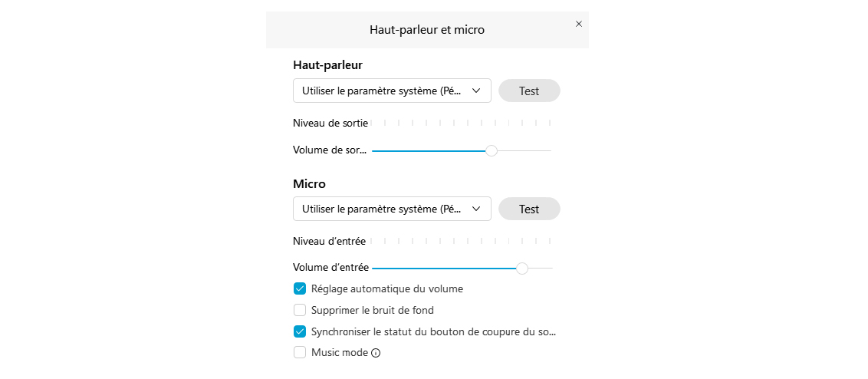Click the chevron arrow in speaker dropdown
The width and height of the screenshot is (868, 379).
(475, 91)
